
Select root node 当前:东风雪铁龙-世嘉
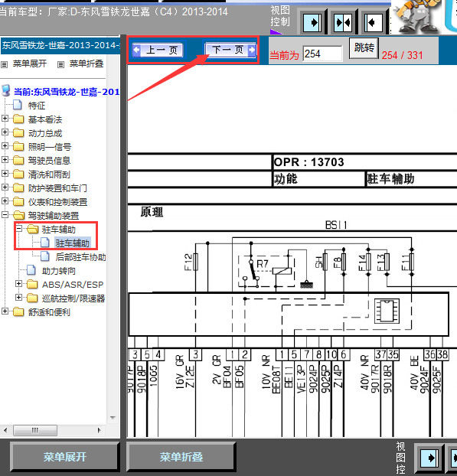click(x=67, y=92)
